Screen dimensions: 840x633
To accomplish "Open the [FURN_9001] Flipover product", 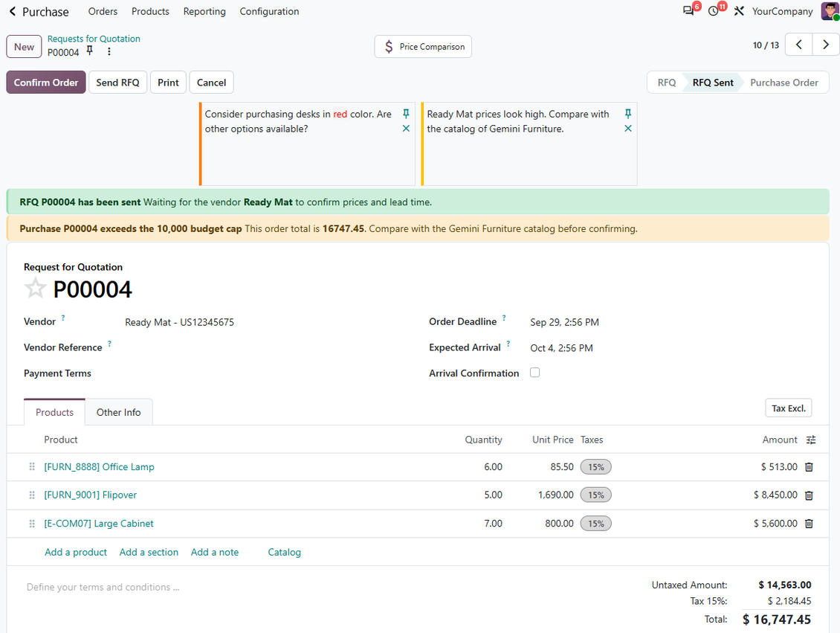I will click(91, 495).
